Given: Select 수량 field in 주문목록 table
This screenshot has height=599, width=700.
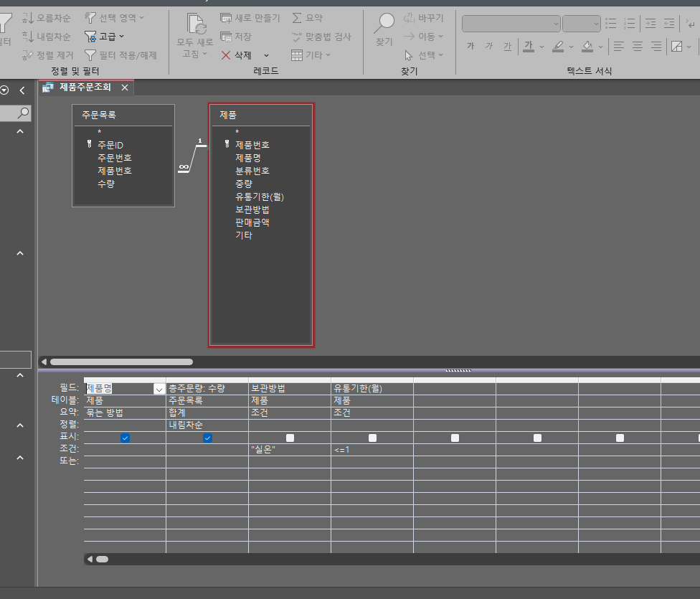Looking at the screenshot, I should pos(106,184).
